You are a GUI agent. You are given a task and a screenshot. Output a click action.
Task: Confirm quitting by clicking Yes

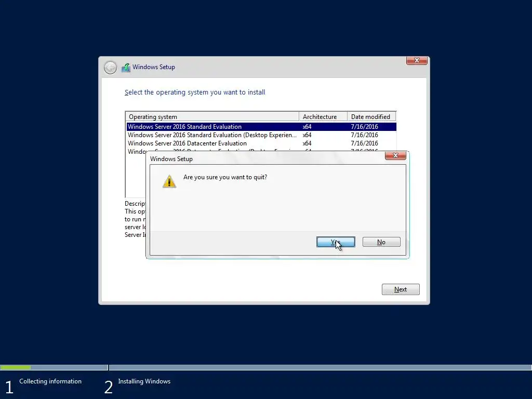pyautogui.click(x=336, y=242)
